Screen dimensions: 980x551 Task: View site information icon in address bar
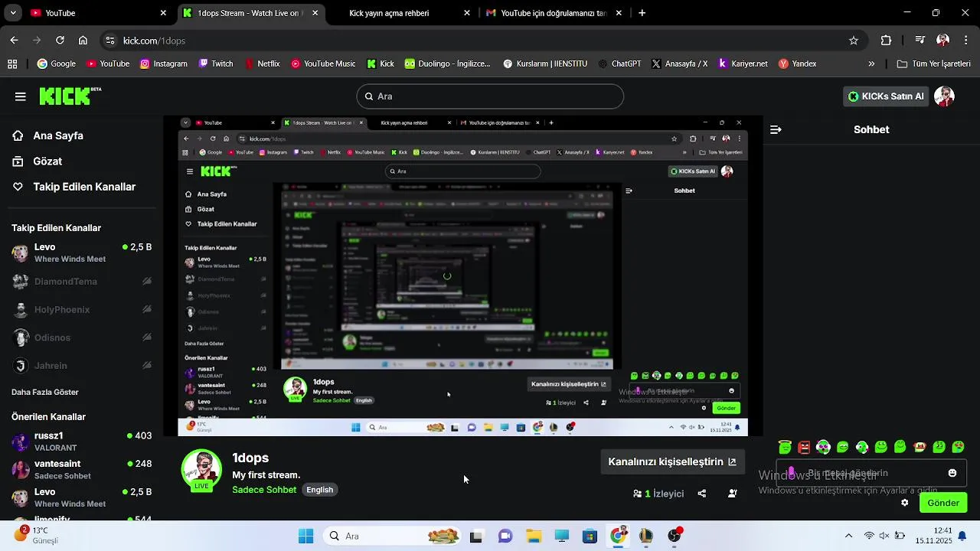point(110,41)
